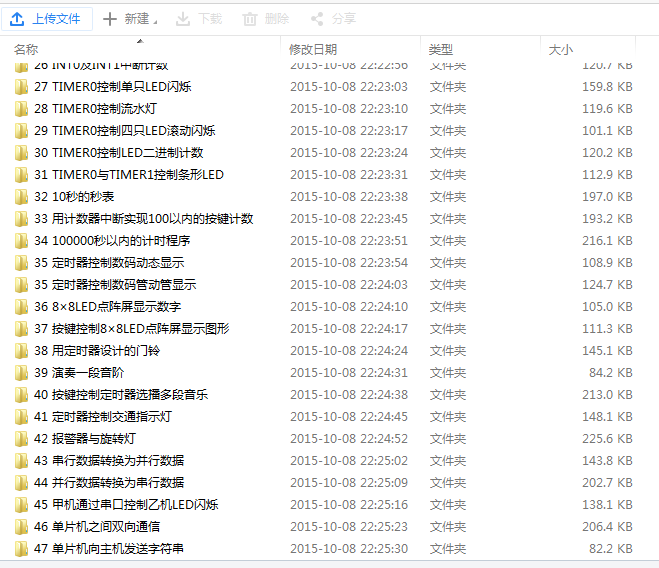Select file name 37 按键控制8×8LED点阵屏显示图形
The height and width of the screenshot is (568, 659).
[x=132, y=328]
